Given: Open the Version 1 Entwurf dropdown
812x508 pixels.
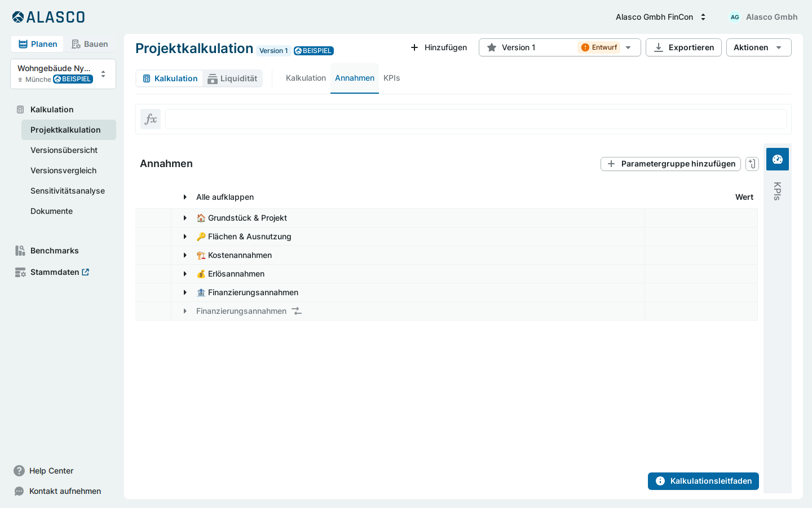Looking at the screenshot, I should 560,47.
